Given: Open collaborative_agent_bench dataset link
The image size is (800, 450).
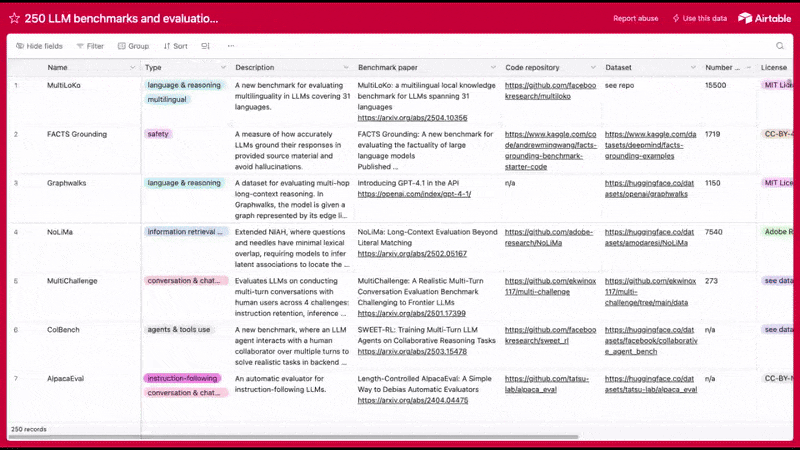Looking at the screenshot, I should click(651, 341).
